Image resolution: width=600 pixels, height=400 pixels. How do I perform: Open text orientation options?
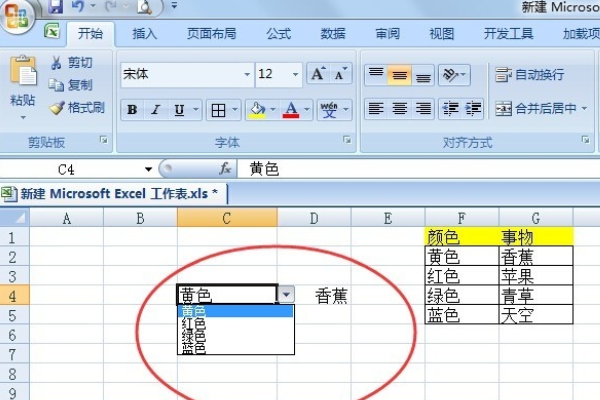pos(454,74)
